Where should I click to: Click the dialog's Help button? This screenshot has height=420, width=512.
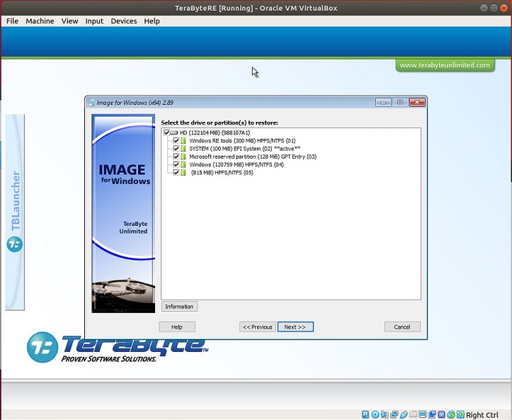coord(177,327)
